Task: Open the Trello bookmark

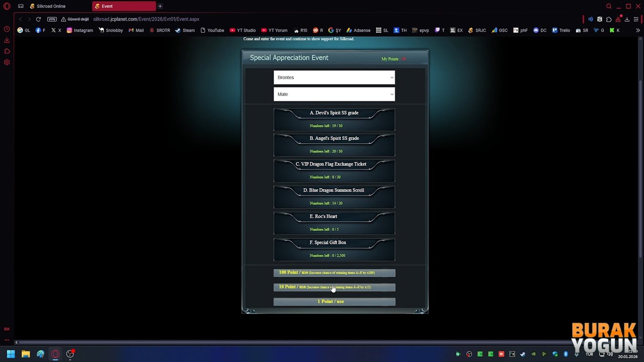Action: point(561,30)
